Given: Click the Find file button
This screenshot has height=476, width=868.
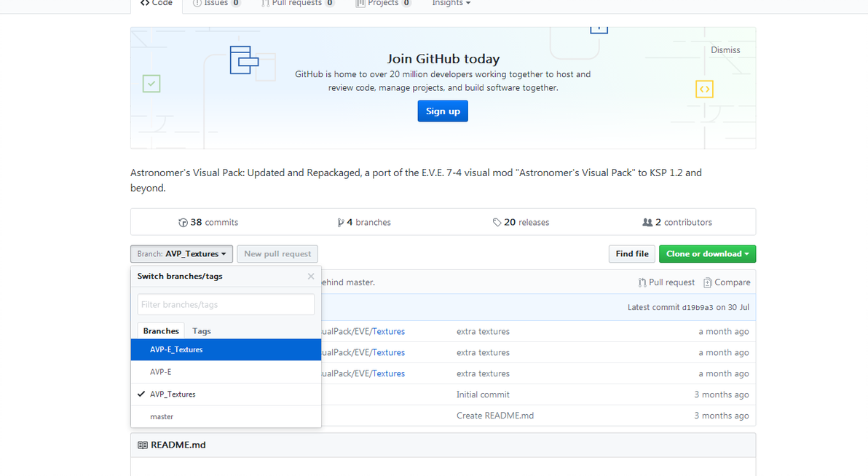Looking at the screenshot, I should click(x=631, y=254).
